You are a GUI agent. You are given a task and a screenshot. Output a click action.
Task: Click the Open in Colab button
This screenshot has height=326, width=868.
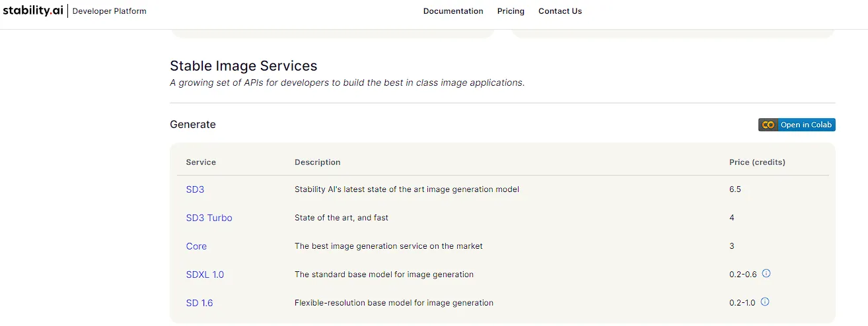click(x=797, y=125)
